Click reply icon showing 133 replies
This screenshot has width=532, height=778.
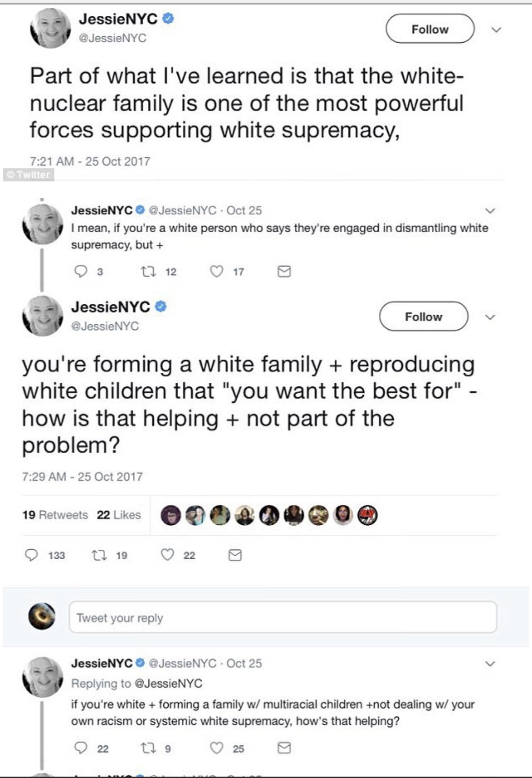click(x=31, y=555)
